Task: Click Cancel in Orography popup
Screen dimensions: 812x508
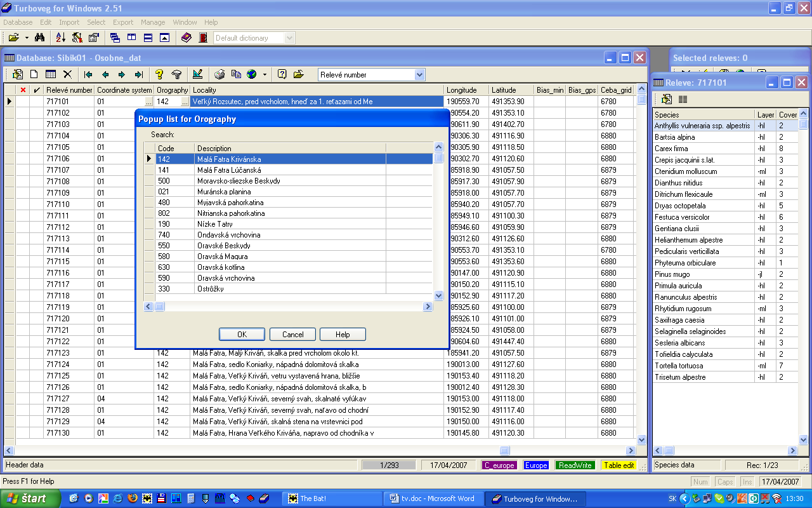Action: point(292,335)
